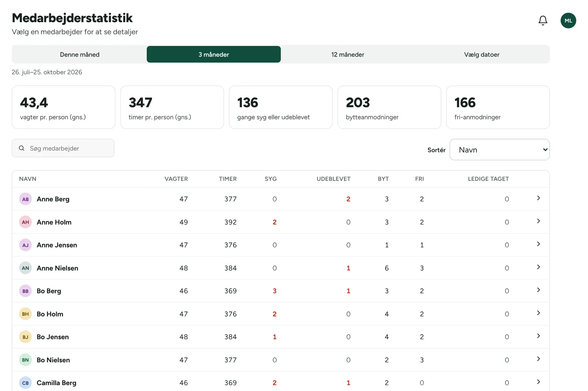This screenshot has height=391, width=588.
Task: Switch to the 12 måneder tab
Action: pyautogui.click(x=348, y=55)
